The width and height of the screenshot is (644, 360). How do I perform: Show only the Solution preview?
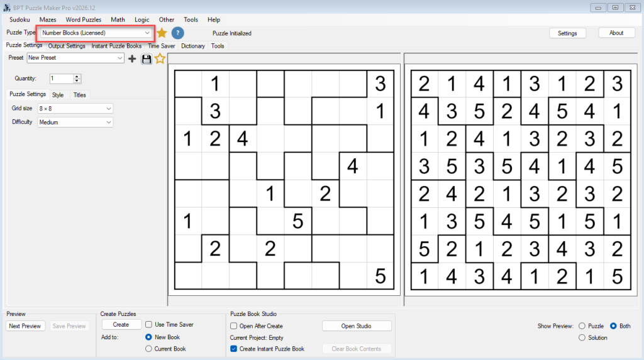tap(582, 337)
